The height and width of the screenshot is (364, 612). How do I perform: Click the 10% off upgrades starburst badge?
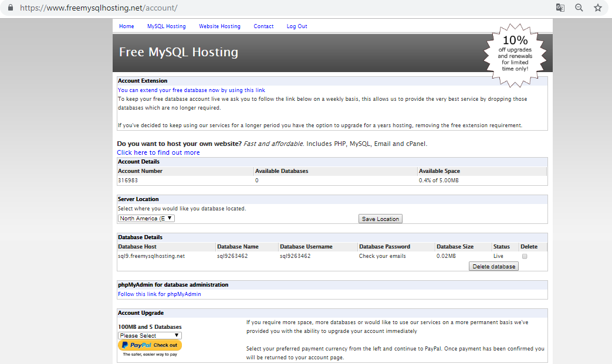click(x=515, y=55)
